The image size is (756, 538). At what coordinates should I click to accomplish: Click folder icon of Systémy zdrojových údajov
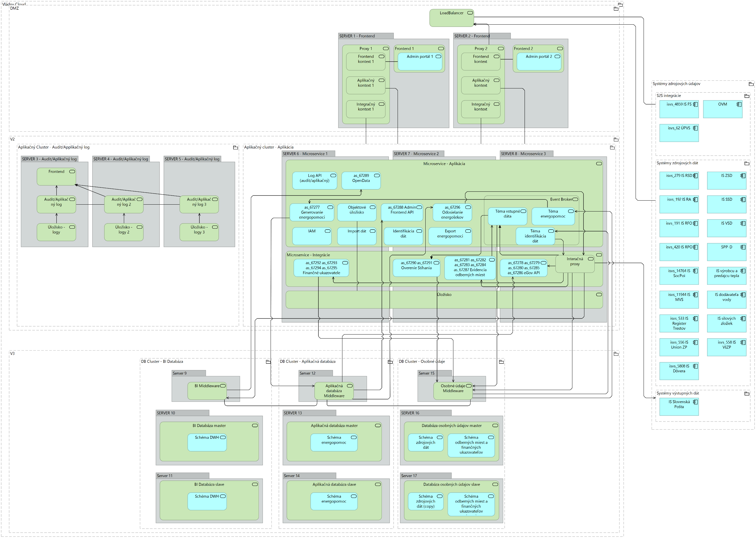751,84
